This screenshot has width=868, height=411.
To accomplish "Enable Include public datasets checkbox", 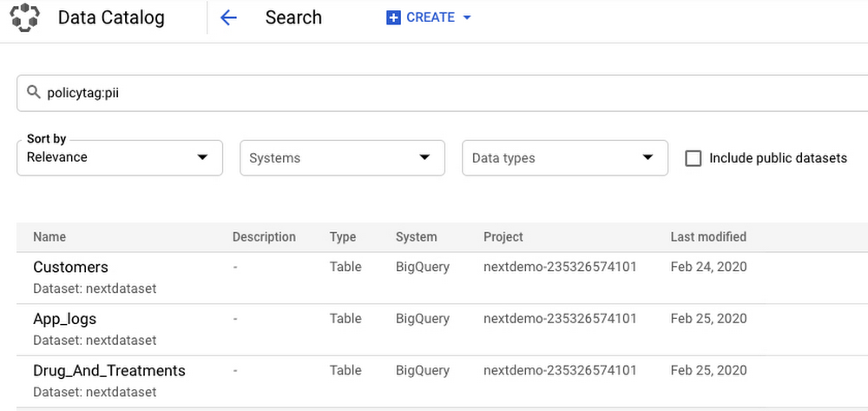I will pos(693,158).
